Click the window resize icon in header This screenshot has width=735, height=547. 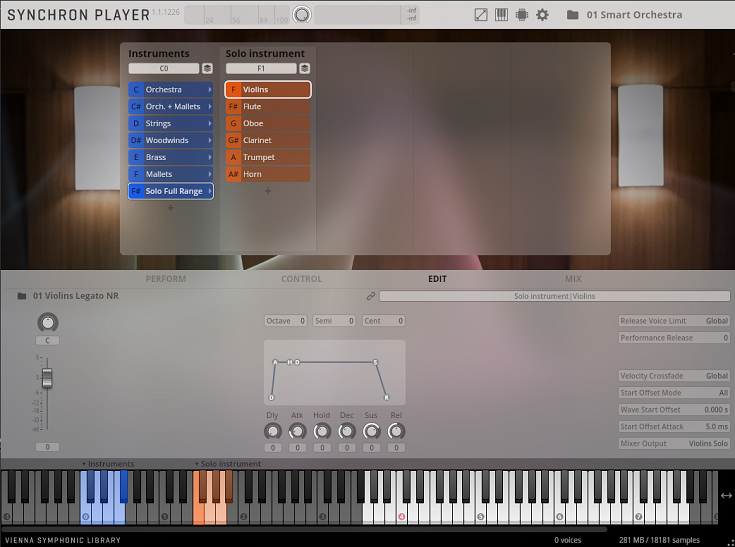pos(481,15)
